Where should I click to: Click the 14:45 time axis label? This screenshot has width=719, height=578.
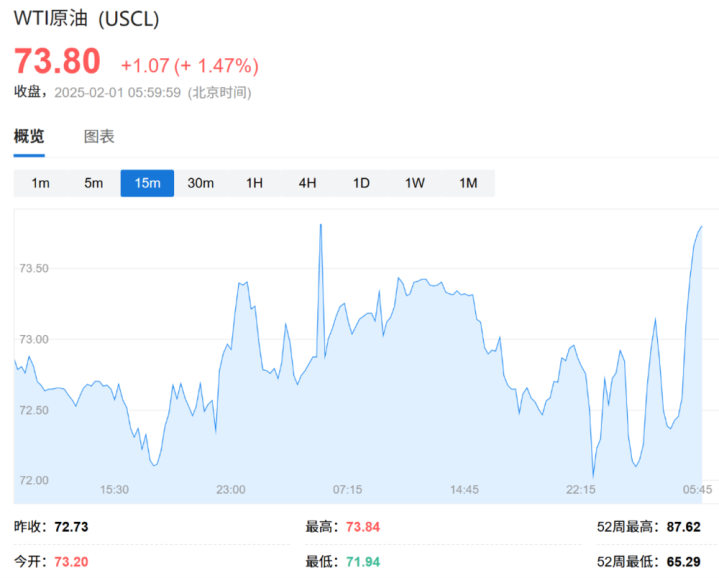465,490
